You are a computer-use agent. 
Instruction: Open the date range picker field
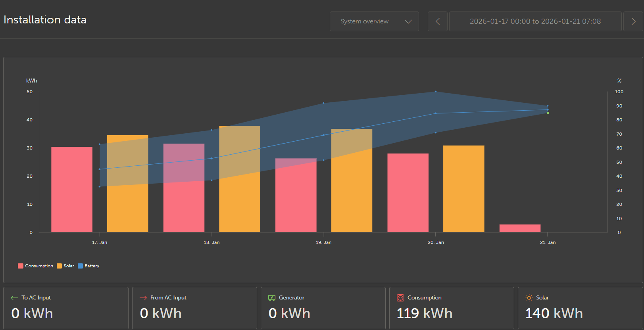pyautogui.click(x=535, y=21)
